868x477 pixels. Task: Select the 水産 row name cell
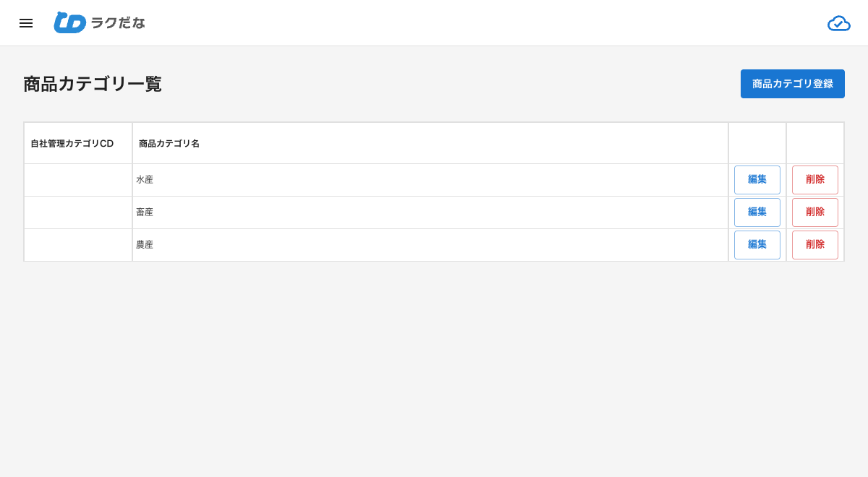coord(430,180)
